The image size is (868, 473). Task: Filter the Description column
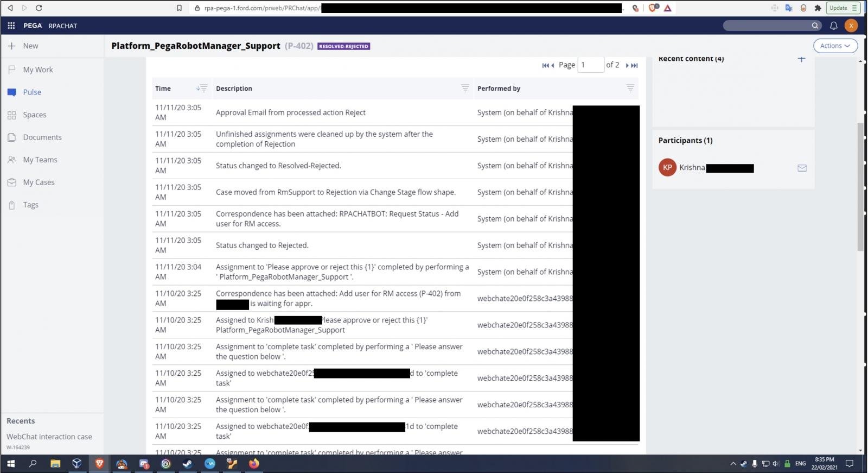[465, 88]
